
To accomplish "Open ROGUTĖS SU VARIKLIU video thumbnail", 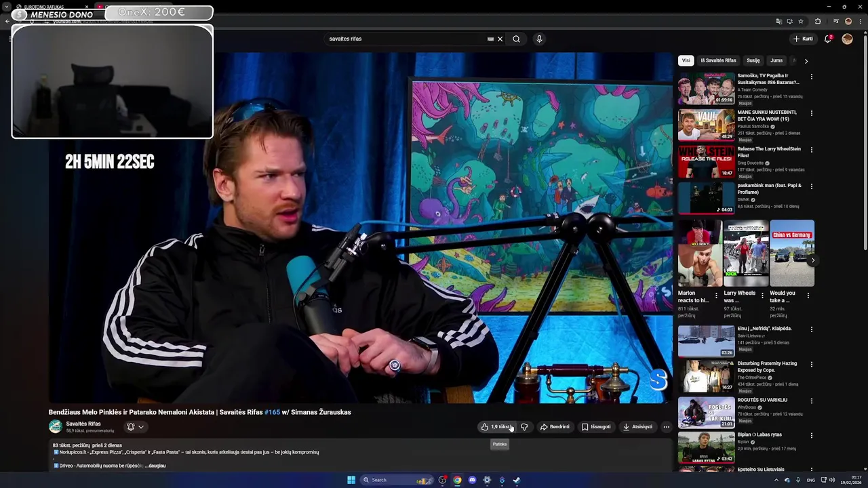I will tap(706, 413).
